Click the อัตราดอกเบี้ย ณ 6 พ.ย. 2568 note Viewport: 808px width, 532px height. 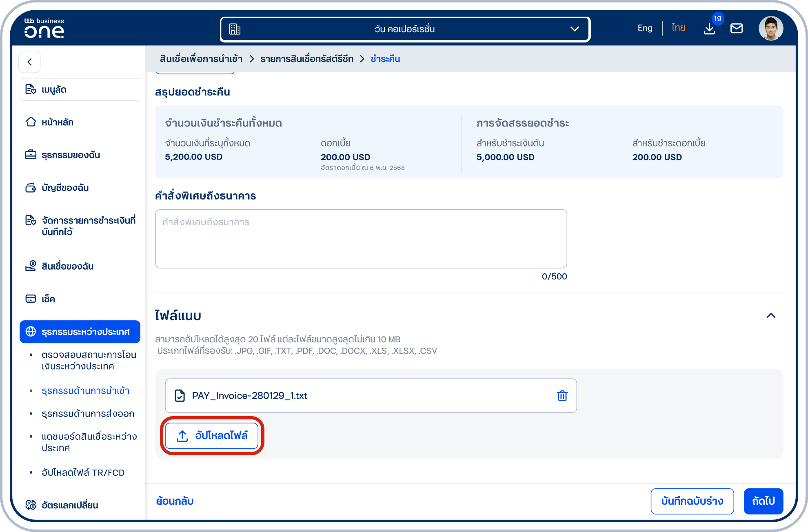(362, 168)
